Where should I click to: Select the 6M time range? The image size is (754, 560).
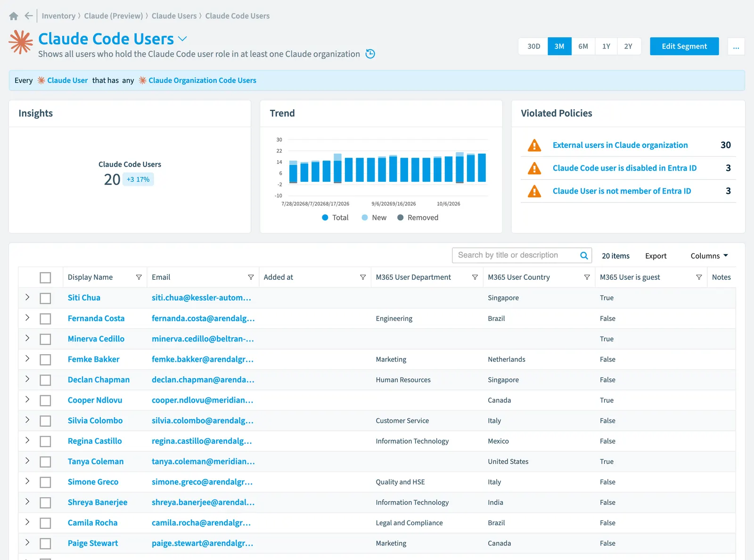coord(583,46)
